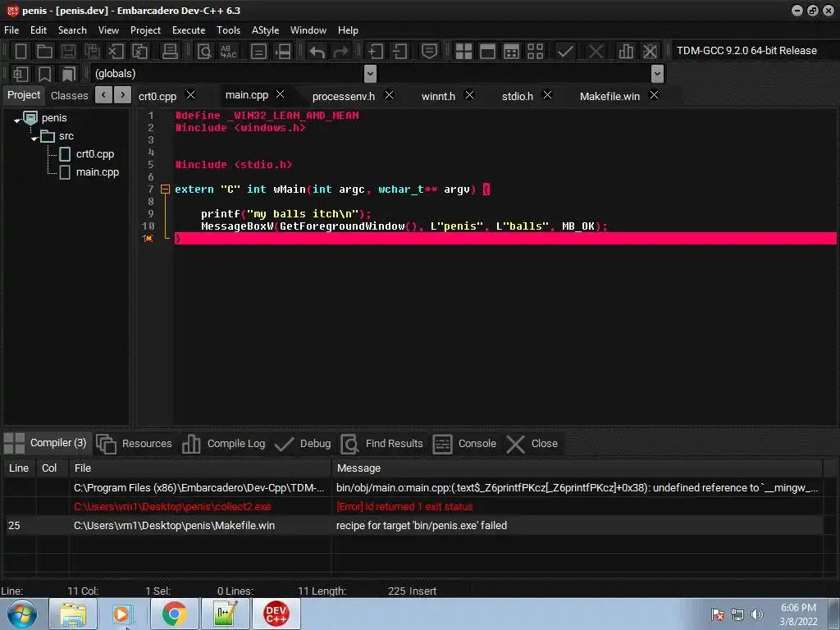Open the Find Results tab
The width and height of the screenshot is (840, 630).
point(381,444)
